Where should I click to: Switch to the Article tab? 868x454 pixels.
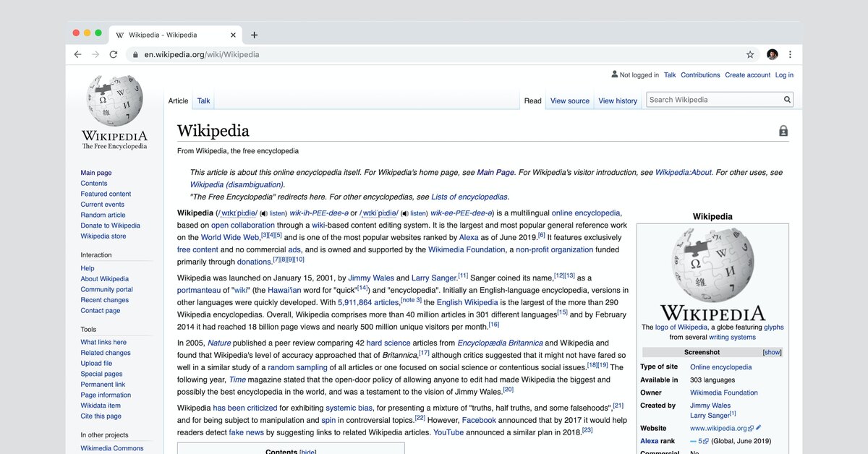coord(178,101)
